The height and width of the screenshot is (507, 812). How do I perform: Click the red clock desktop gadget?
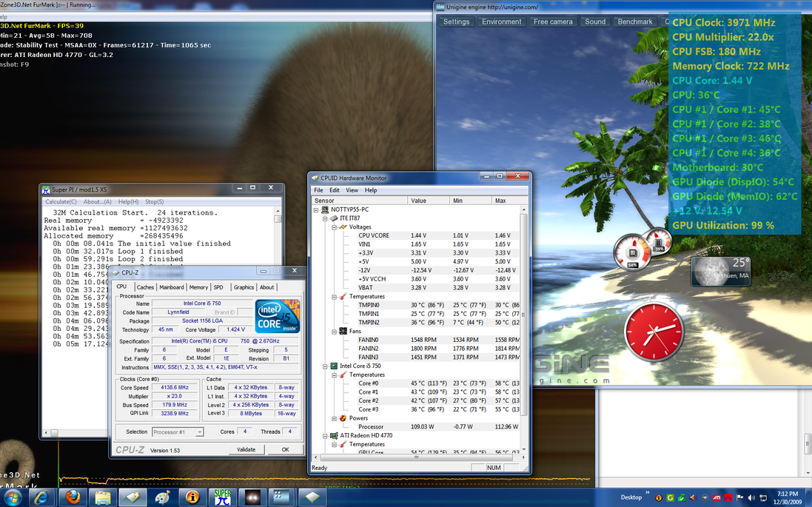click(654, 332)
